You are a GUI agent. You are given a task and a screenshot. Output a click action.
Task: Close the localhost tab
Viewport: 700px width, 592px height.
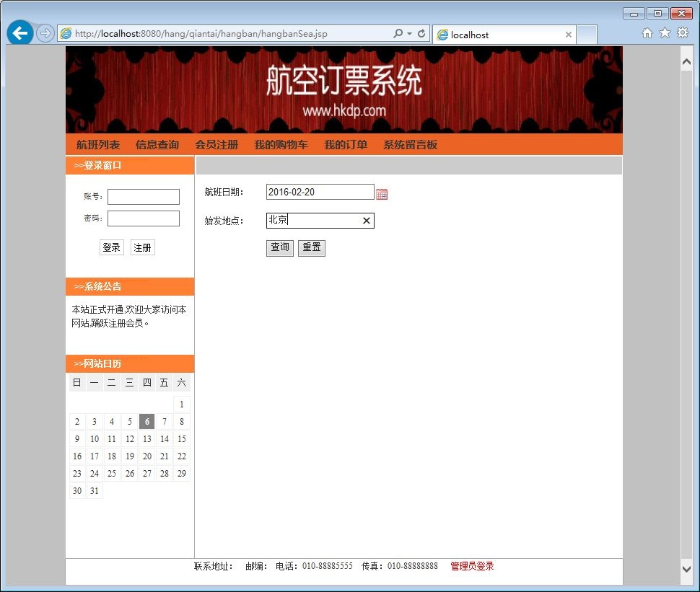point(569,35)
